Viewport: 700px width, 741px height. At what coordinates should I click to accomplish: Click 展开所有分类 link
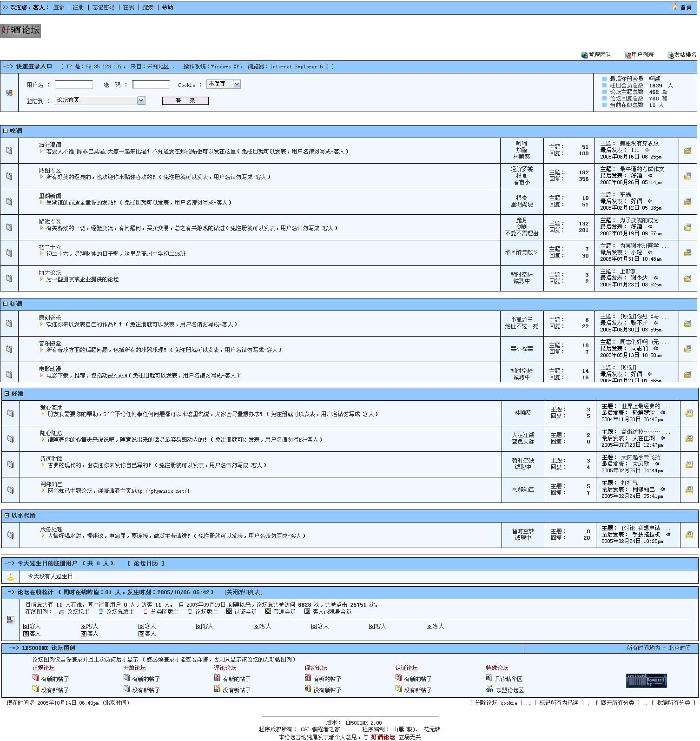coord(617,703)
